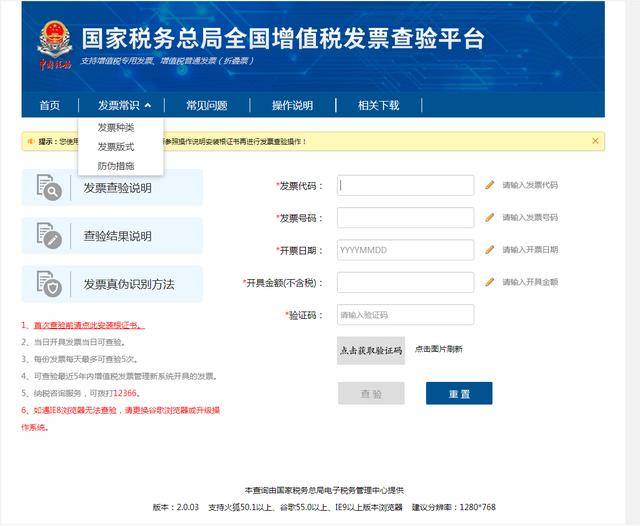Collapse the 发票常识 dropdown arrow
Image resolution: width=640 pixels, height=526 pixels.
pyautogui.click(x=148, y=106)
